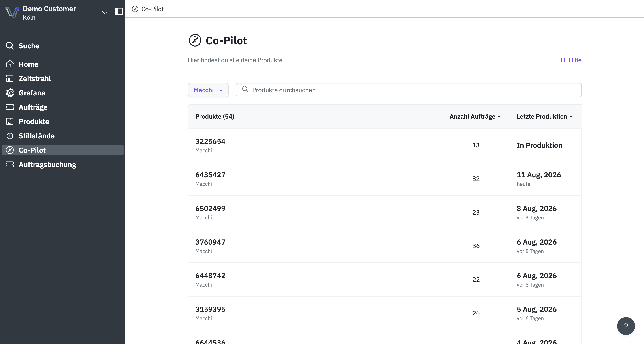Open product 6502499
The height and width of the screenshot is (344, 644).
(384, 212)
